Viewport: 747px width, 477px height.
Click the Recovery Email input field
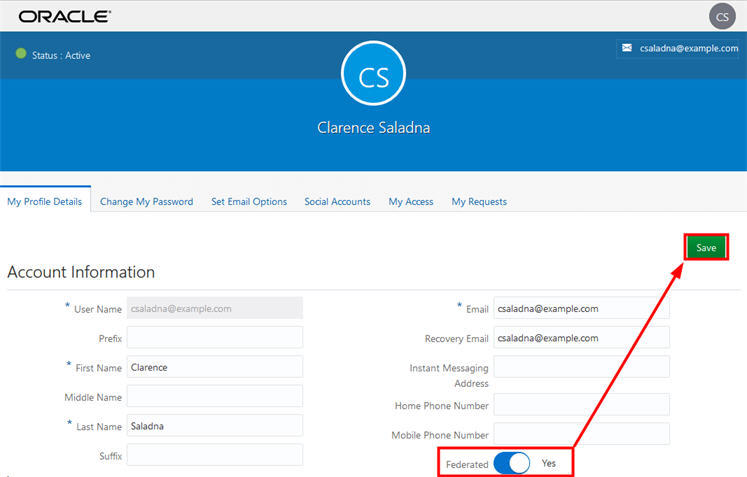[581, 338]
